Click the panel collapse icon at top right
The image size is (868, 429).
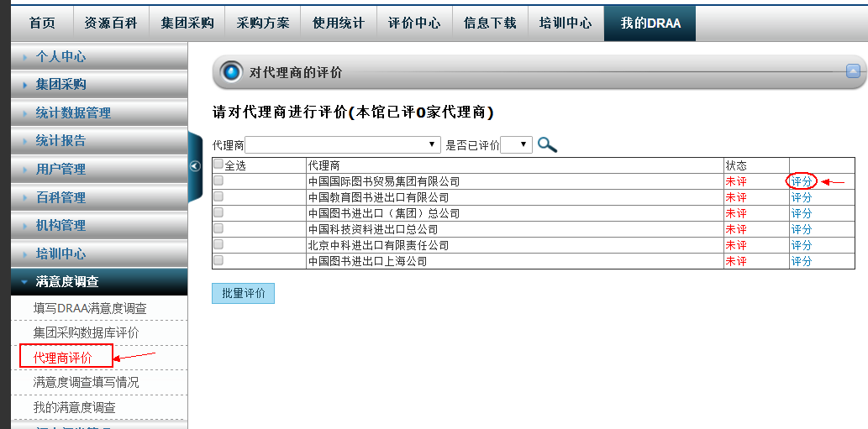(853, 71)
